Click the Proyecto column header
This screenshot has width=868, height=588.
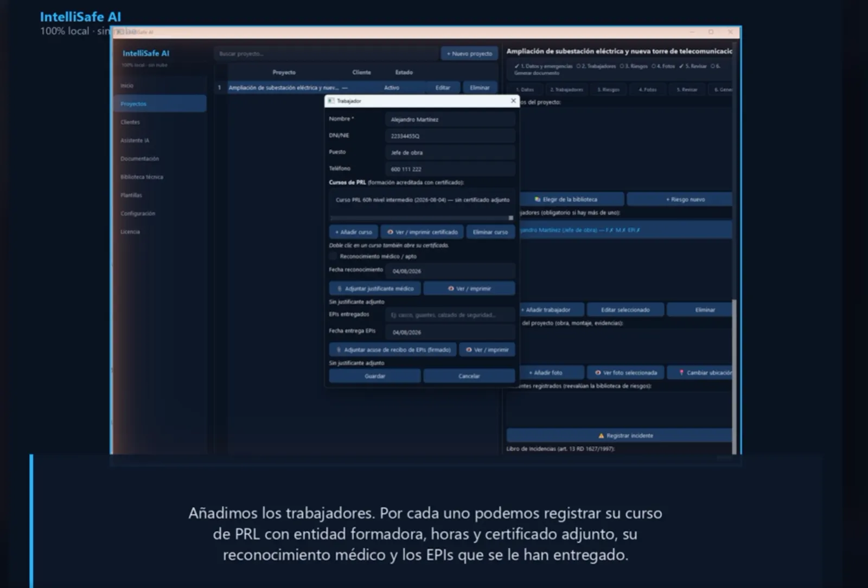click(x=284, y=72)
